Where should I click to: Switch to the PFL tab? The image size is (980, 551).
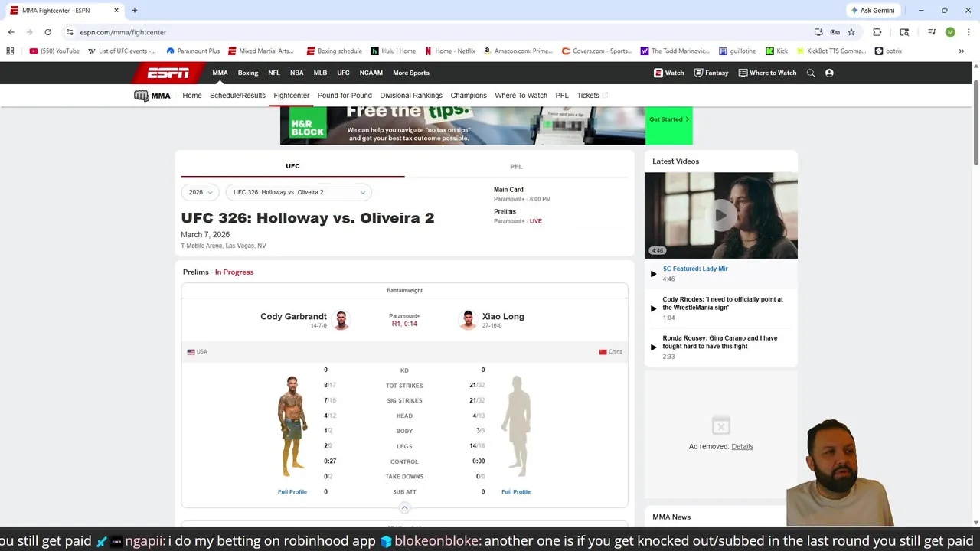[x=516, y=166]
